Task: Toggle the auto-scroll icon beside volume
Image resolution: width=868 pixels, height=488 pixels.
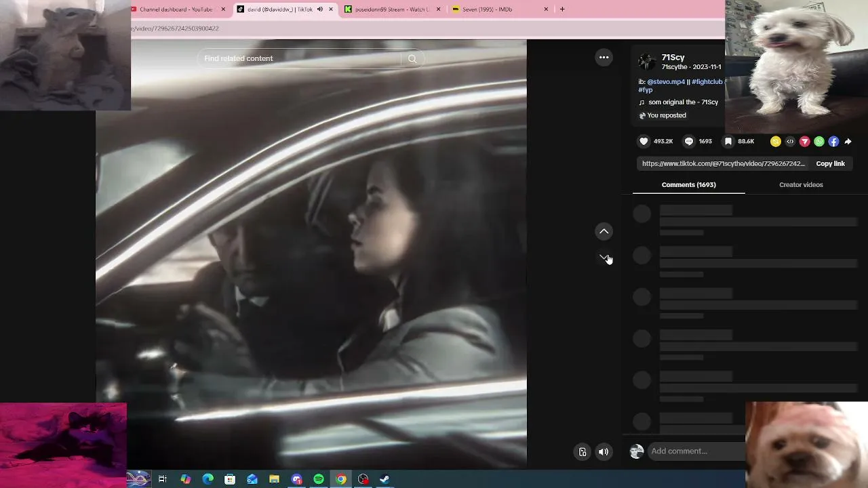Action: click(582, 452)
